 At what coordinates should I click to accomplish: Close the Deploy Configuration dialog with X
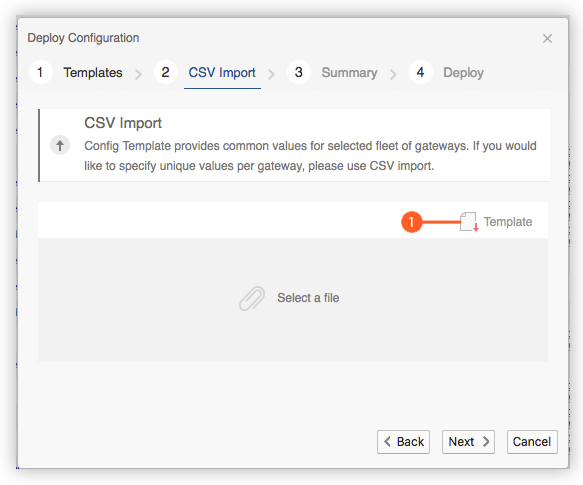547,38
